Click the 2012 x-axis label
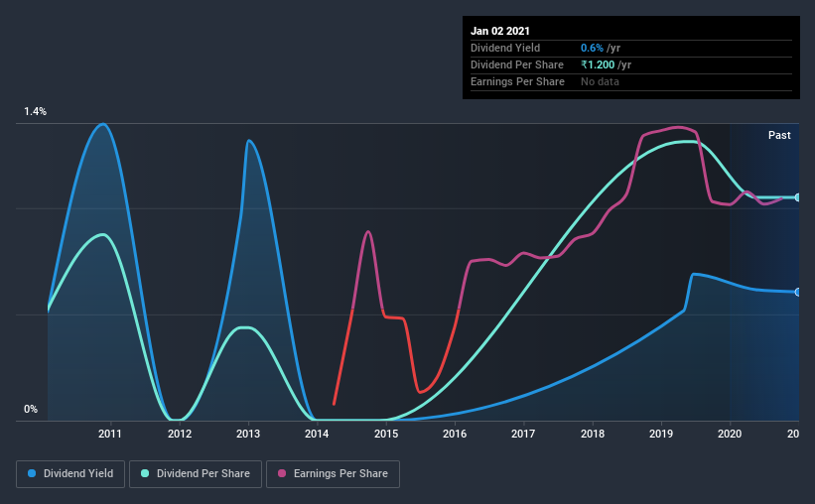The width and height of the screenshot is (815, 504). point(180,434)
